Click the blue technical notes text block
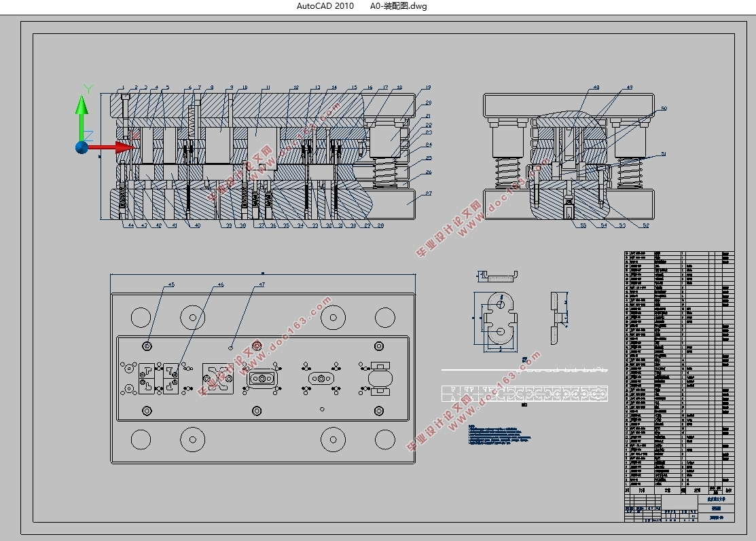 click(x=499, y=434)
